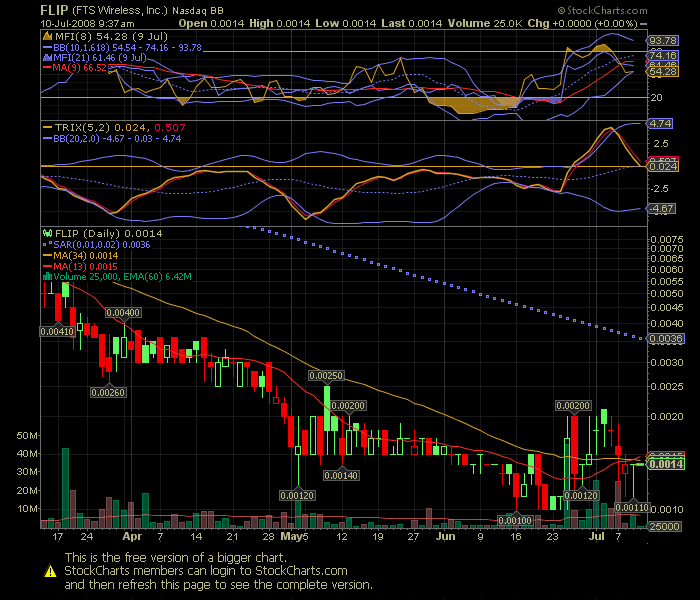Click the 25000 volume axis tag

click(664, 527)
